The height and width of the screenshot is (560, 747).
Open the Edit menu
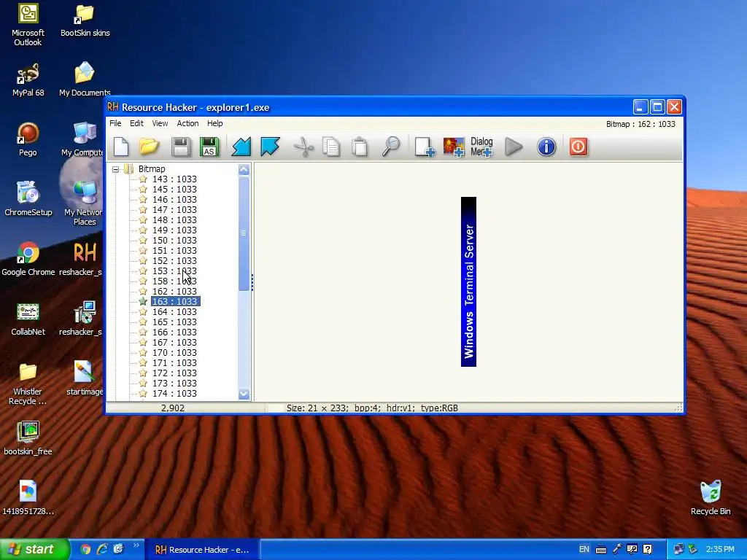point(136,123)
